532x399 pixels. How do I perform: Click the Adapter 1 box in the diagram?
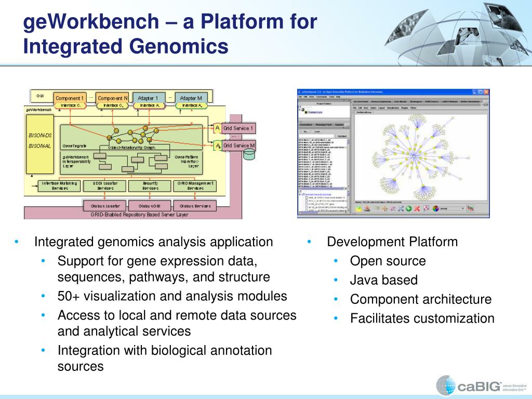(149, 98)
